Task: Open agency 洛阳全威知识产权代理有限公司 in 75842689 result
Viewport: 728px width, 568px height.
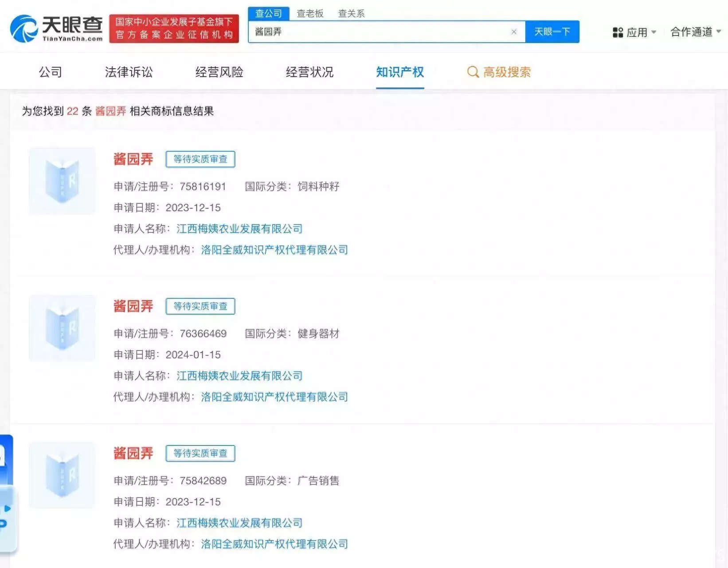Action: tap(274, 544)
